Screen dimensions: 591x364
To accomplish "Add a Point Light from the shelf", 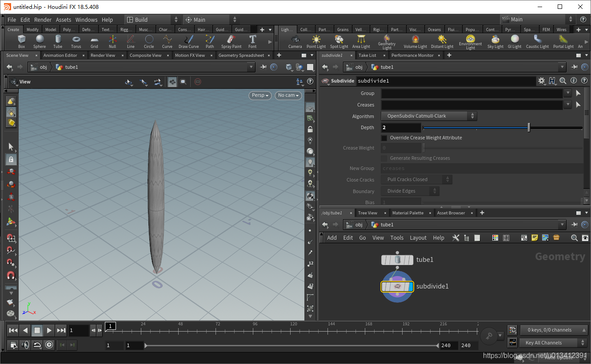I will (x=316, y=42).
